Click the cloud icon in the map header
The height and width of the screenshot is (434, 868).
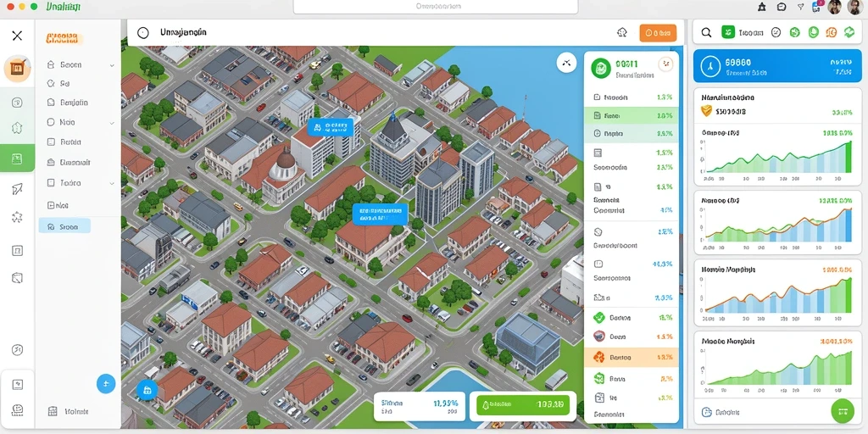tap(621, 33)
